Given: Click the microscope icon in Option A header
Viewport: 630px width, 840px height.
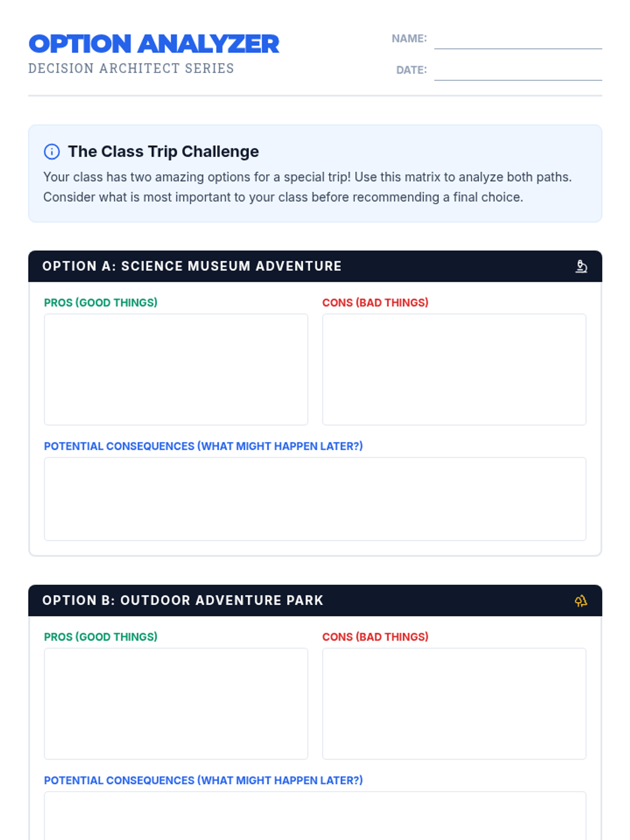Looking at the screenshot, I should pyautogui.click(x=581, y=266).
